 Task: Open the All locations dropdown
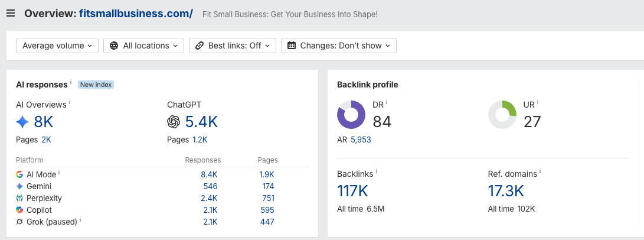144,46
